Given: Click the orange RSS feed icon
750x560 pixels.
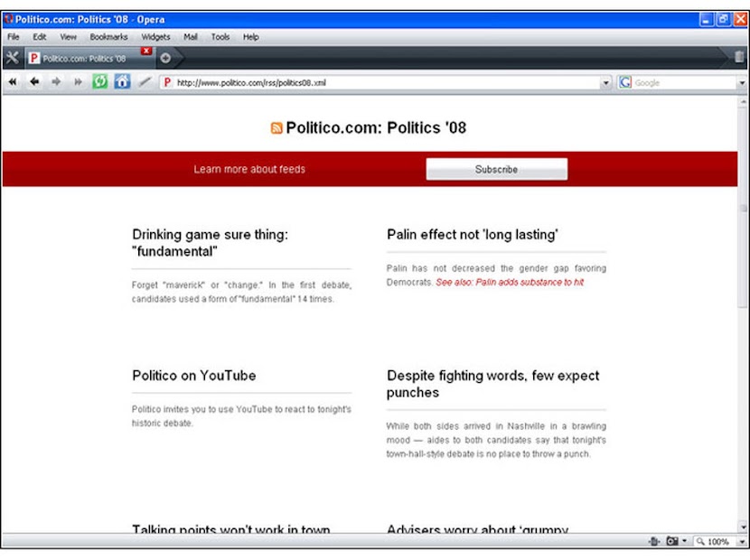Looking at the screenshot, I should [277, 127].
